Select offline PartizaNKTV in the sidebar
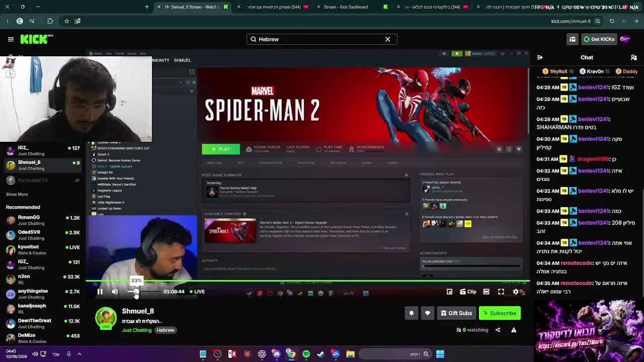Screen dimensions: 644x362 43,180
